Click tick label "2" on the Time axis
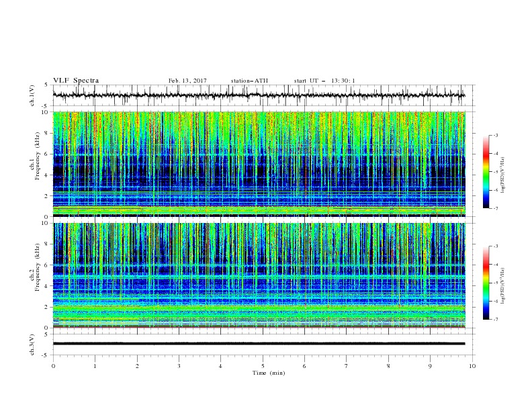This screenshot has width=532, height=411. click(137, 366)
